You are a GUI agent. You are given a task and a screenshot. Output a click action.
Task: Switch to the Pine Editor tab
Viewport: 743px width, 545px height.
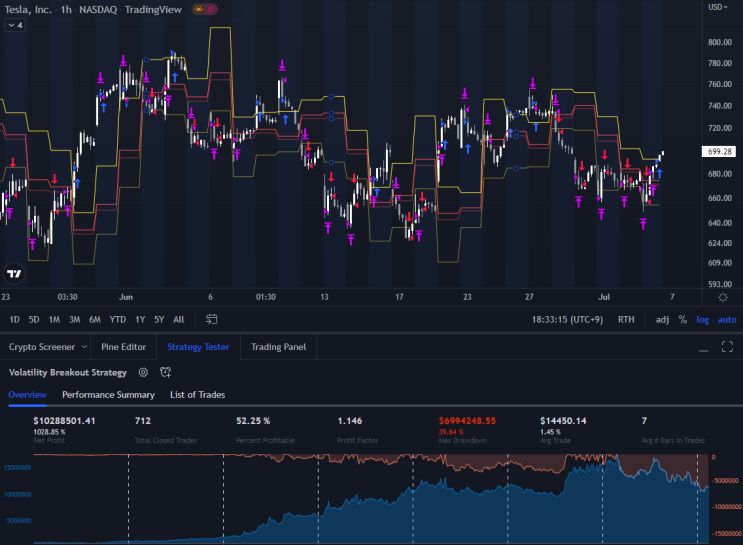pos(123,347)
